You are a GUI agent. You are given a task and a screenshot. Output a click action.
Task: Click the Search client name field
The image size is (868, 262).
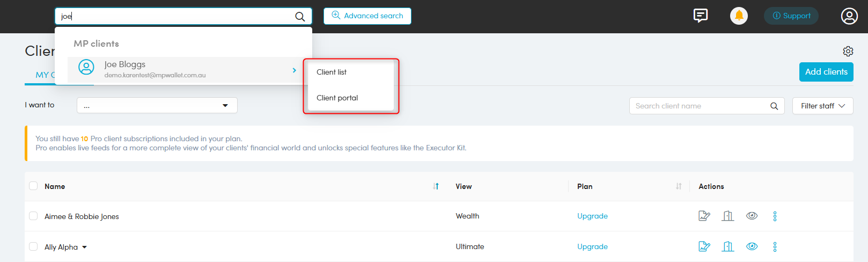700,106
